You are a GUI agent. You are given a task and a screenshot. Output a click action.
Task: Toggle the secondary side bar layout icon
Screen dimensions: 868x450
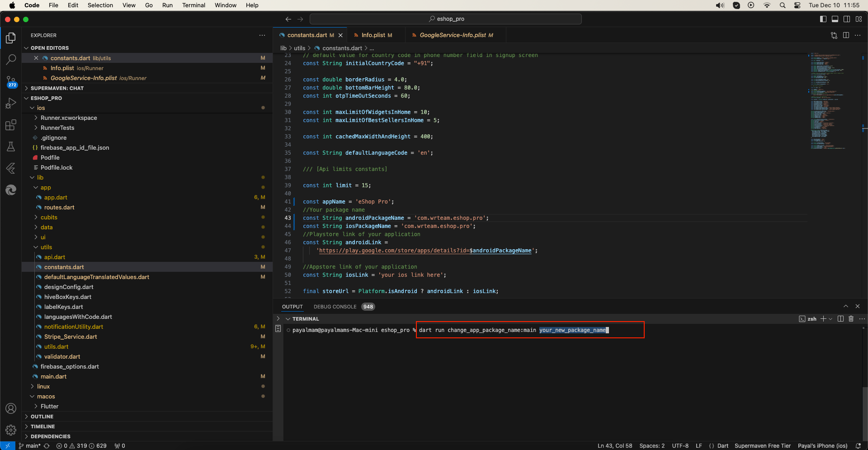(847, 19)
